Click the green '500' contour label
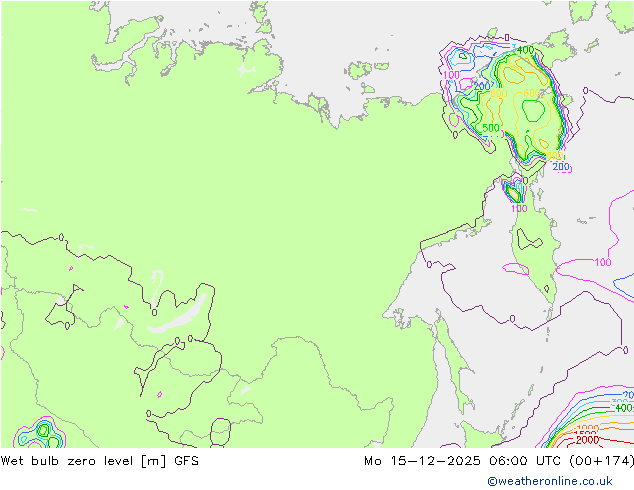Viewport: 634px width, 490px height. click(x=490, y=128)
